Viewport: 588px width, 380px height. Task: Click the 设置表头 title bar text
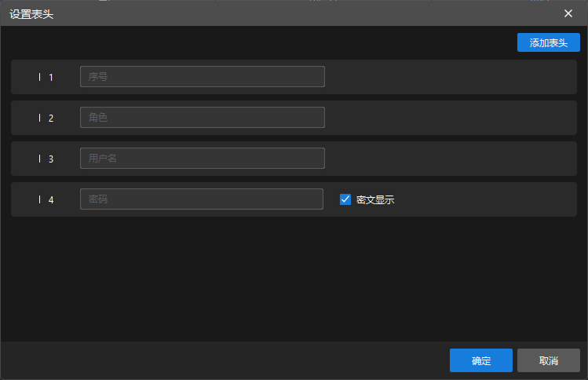pyautogui.click(x=31, y=13)
